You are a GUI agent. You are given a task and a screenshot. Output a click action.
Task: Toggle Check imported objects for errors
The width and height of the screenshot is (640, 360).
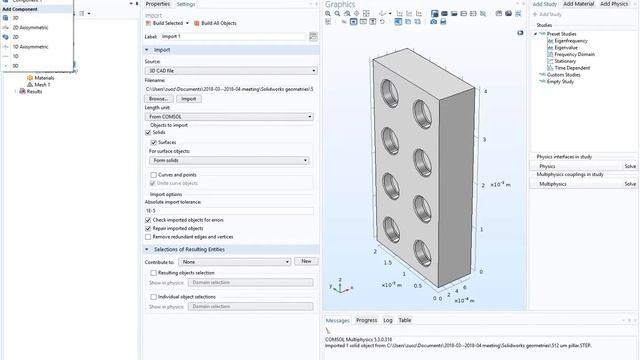point(148,220)
